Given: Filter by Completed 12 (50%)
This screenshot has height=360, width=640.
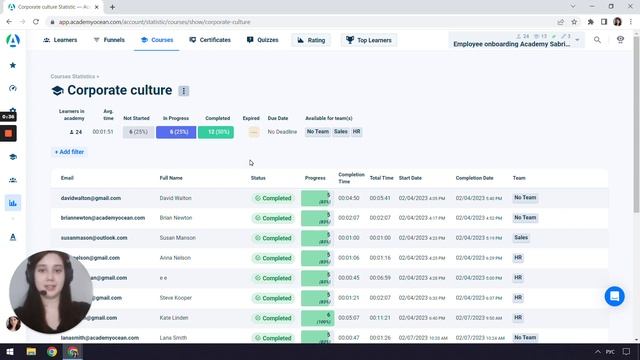Looking at the screenshot, I should click(x=216, y=132).
